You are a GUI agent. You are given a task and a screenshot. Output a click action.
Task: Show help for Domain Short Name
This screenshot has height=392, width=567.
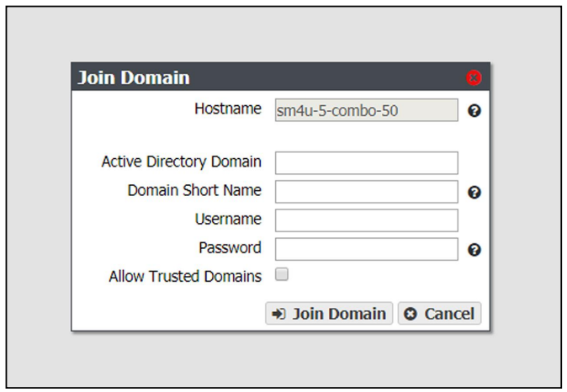474,192
